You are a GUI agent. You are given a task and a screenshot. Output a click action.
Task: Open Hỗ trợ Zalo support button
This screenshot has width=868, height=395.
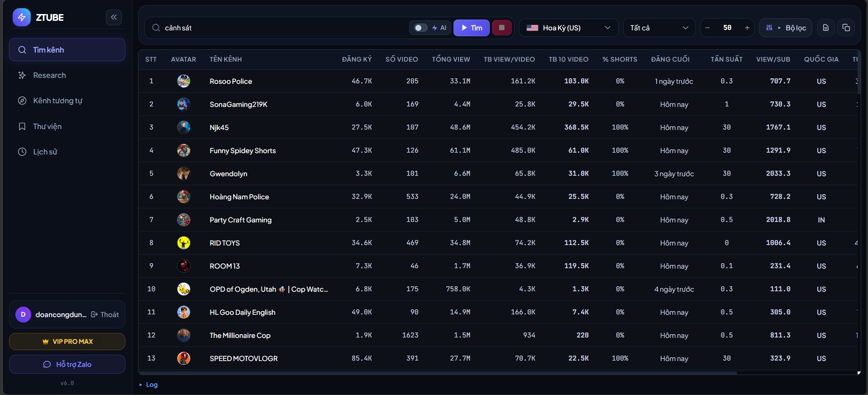coord(67,364)
